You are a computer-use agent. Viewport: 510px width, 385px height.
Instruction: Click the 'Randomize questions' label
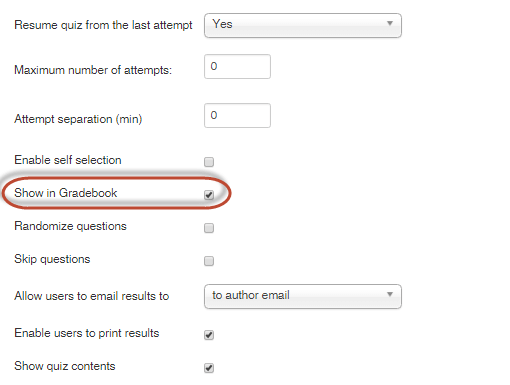[70, 226]
